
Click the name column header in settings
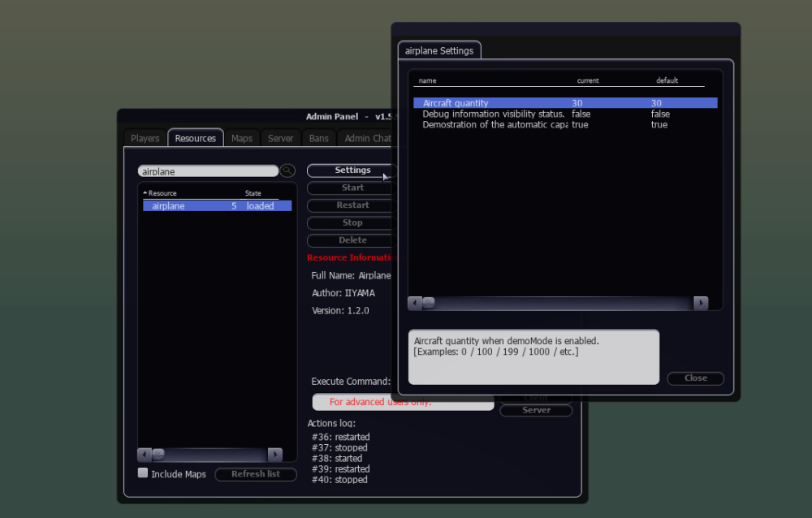coord(427,80)
